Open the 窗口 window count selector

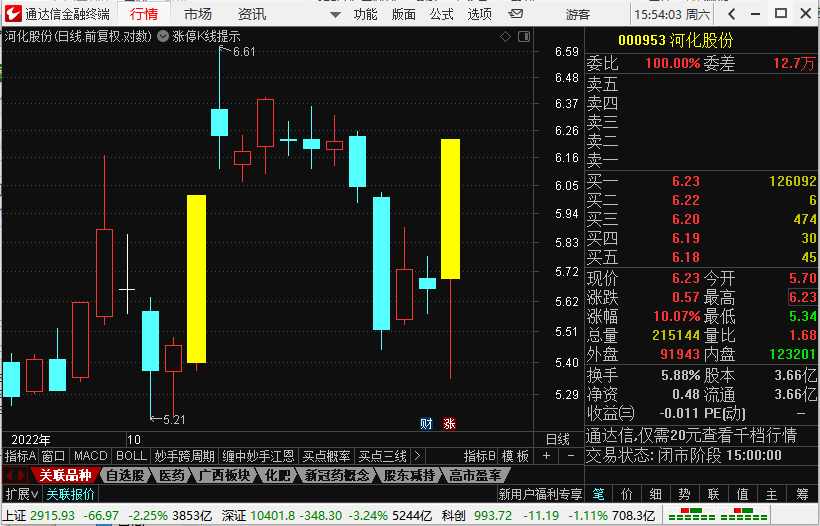53,456
